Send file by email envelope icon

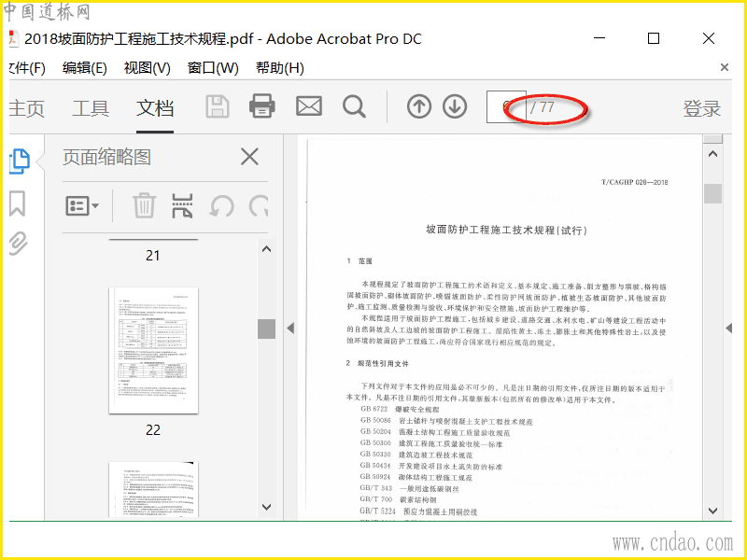click(309, 106)
